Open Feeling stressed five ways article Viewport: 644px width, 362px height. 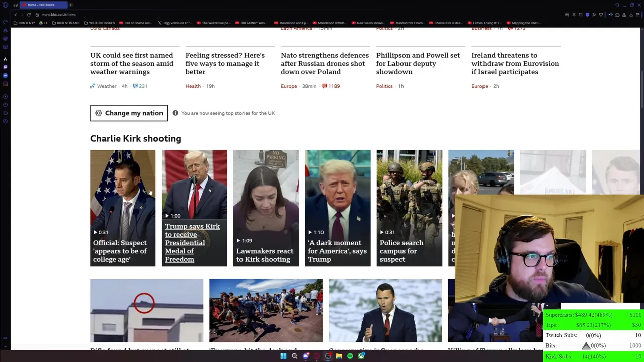tap(225, 63)
